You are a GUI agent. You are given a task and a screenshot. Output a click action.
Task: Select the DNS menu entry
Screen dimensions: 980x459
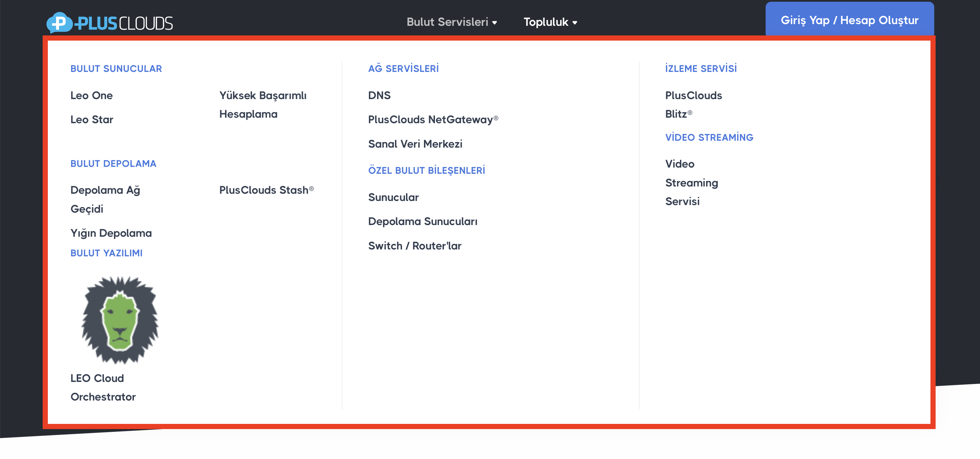tap(379, 95)
